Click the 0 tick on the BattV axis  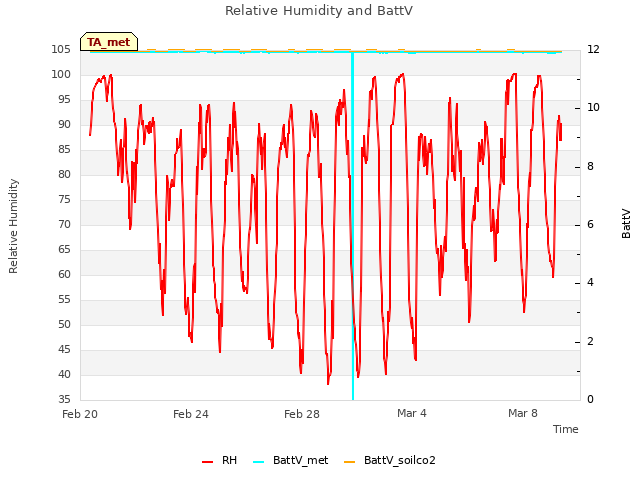[590, 400]
